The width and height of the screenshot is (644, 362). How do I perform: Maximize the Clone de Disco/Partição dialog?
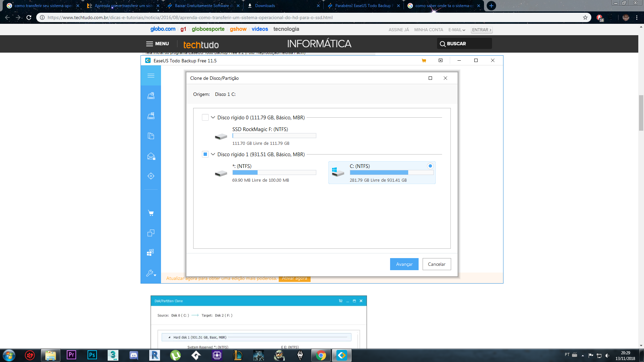[x=430, y=78]
